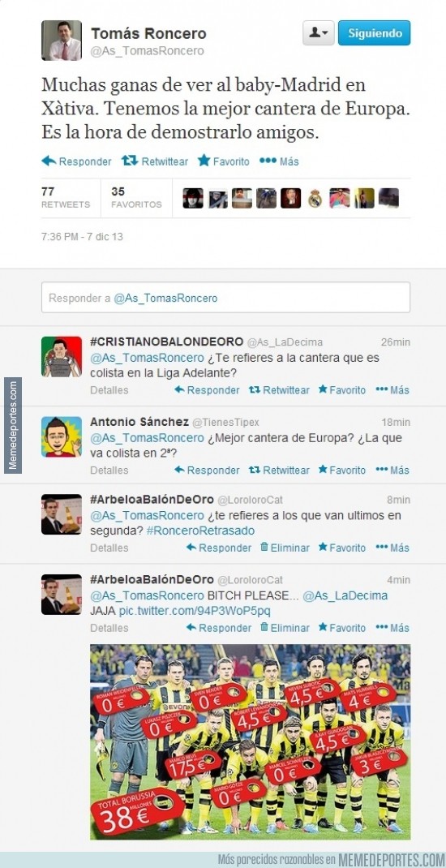The height and width of the screenshot is (868, 446).
Task: Open the Borussia team price photo
Action: click(x=250, y=741)
